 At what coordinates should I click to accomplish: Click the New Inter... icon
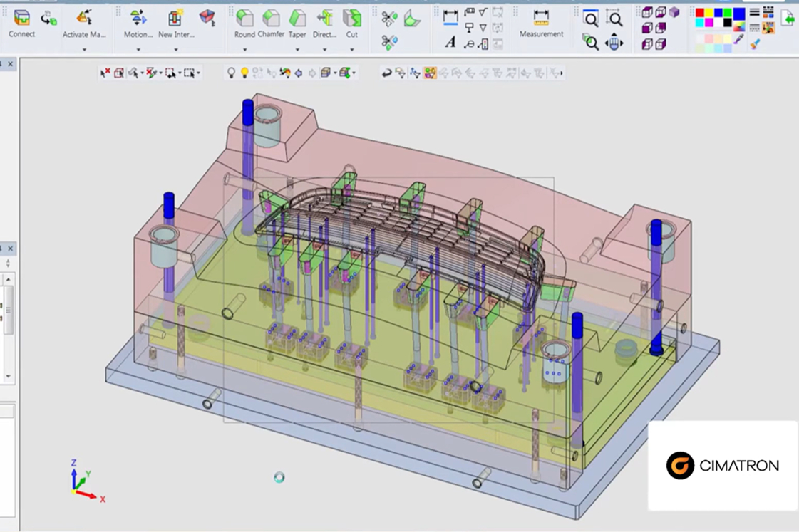click(175, 19)
